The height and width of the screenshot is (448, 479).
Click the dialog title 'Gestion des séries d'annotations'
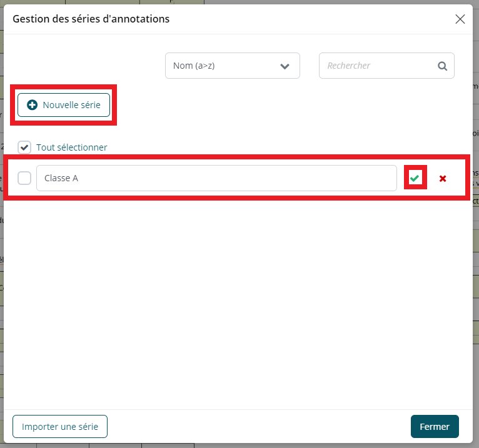point(91,19)
